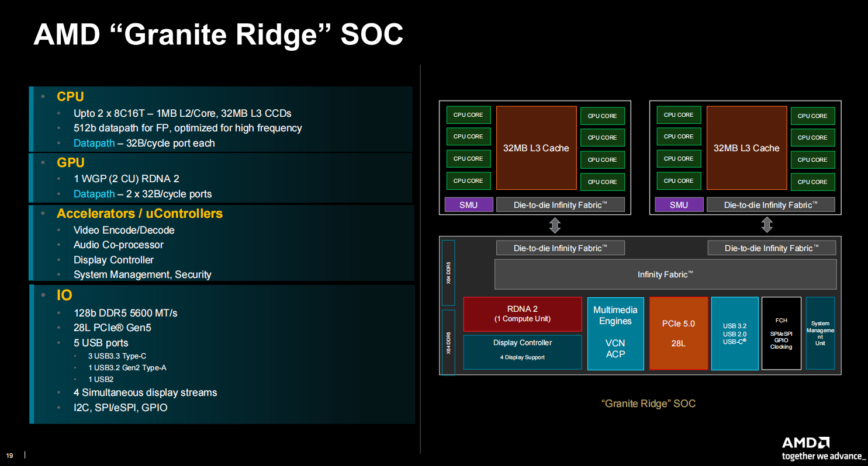The width and height of the screenshot is (868, 466).
Task: Click the black FCH block
Action: tap(781, 333)
